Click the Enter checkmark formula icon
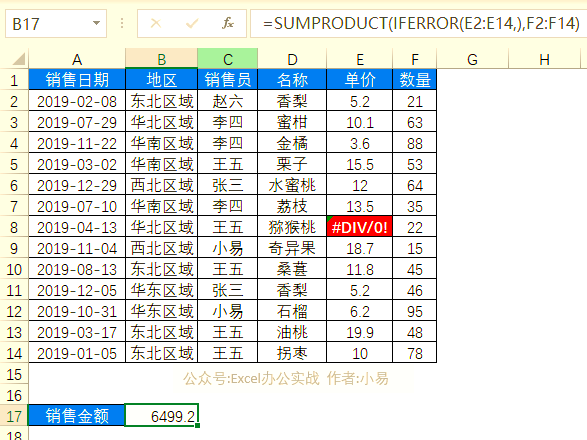 point(192,24)
